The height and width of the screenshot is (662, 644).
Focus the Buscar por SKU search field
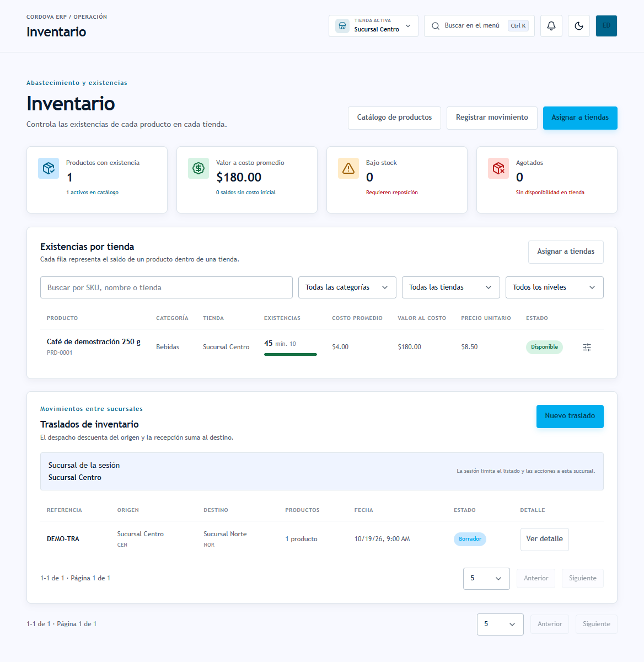[x=167, y=287]
